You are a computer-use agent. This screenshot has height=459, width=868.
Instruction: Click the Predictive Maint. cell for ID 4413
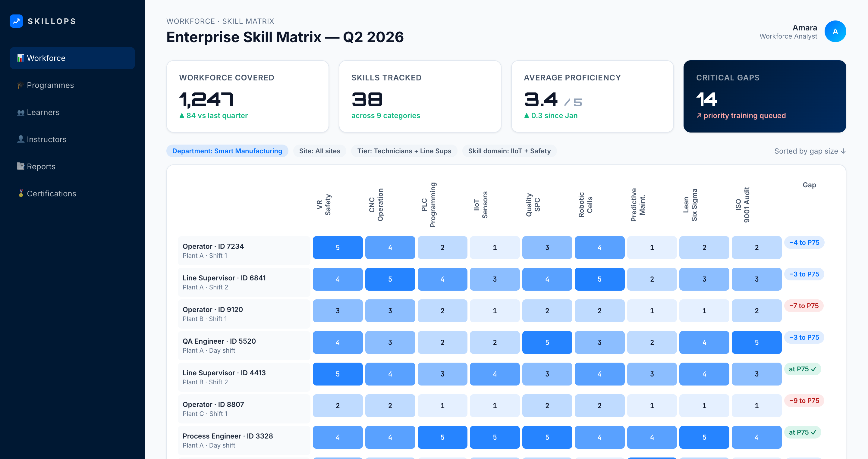[652, 374]
